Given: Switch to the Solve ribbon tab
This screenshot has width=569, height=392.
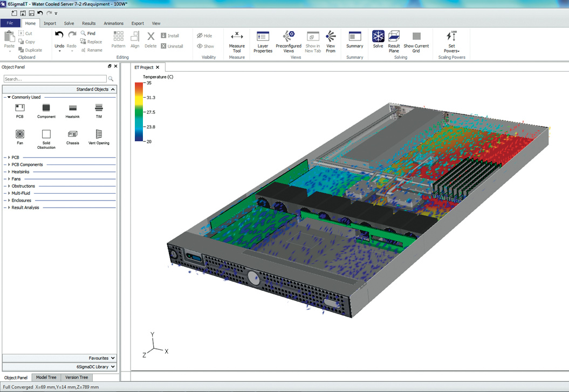Looking at the screenshot, I should 69,24.
